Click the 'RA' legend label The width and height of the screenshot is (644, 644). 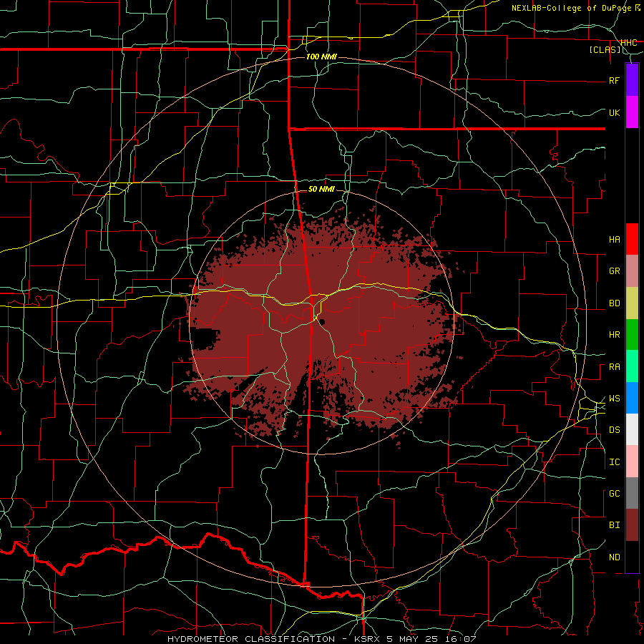click(x=614, y=367)
